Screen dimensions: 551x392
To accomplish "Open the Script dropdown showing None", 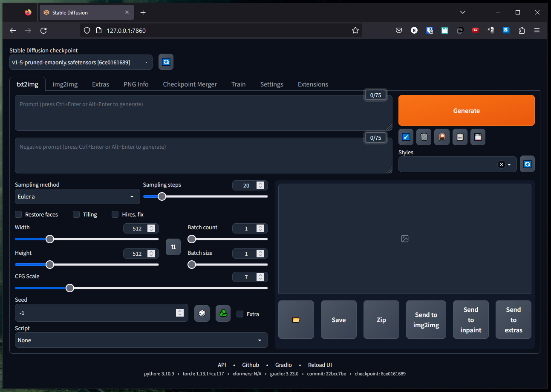I will [x=141, y=340].
